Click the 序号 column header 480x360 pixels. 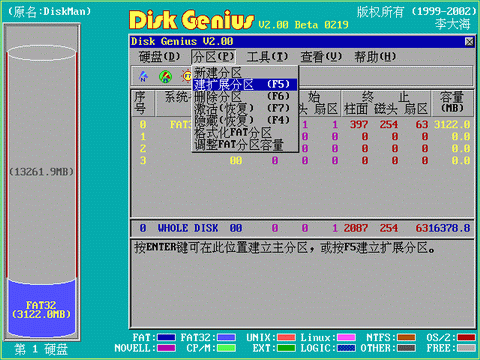tap(143, 103)
